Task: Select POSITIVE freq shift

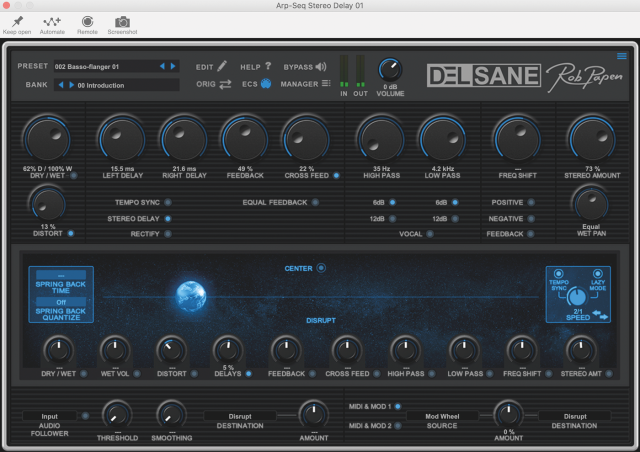Action: (x=531, y=202)
